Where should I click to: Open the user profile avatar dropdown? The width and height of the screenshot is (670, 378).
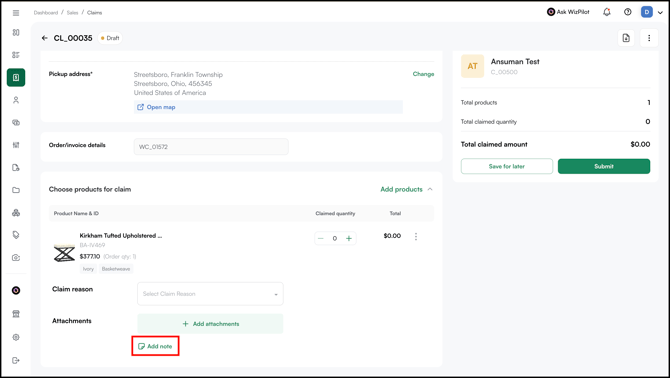[652, 12]
